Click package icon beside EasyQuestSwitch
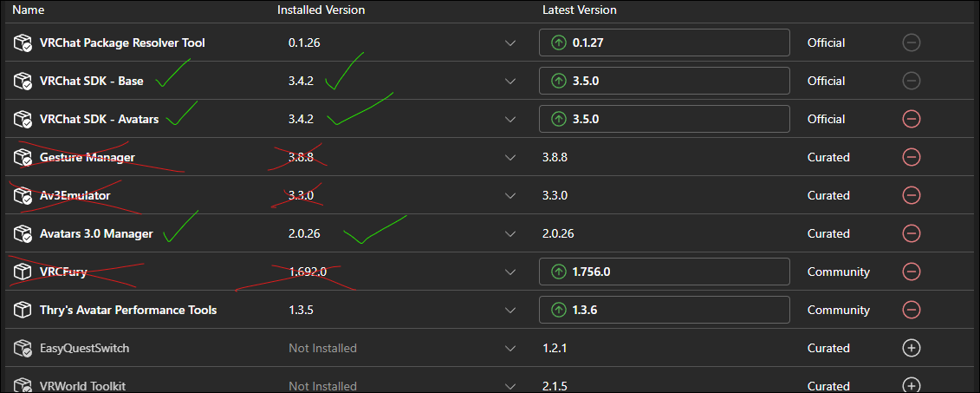 pyautogui.click(x=23, y=348)
